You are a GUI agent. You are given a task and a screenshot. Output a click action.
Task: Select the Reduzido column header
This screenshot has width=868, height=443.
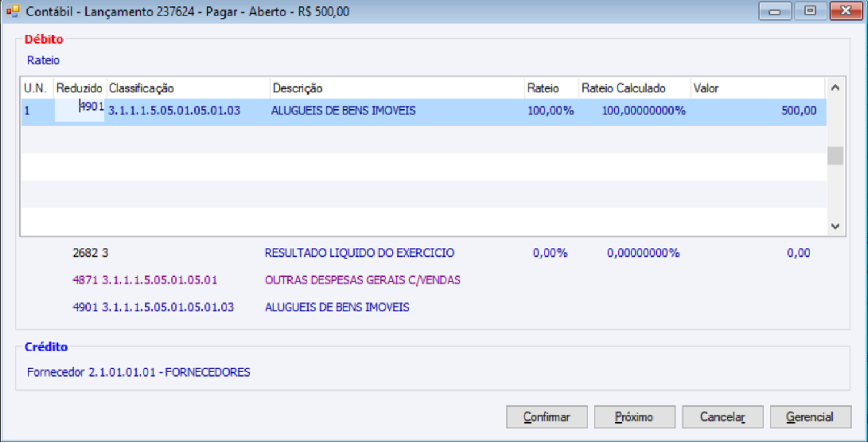tap(79, 88)
